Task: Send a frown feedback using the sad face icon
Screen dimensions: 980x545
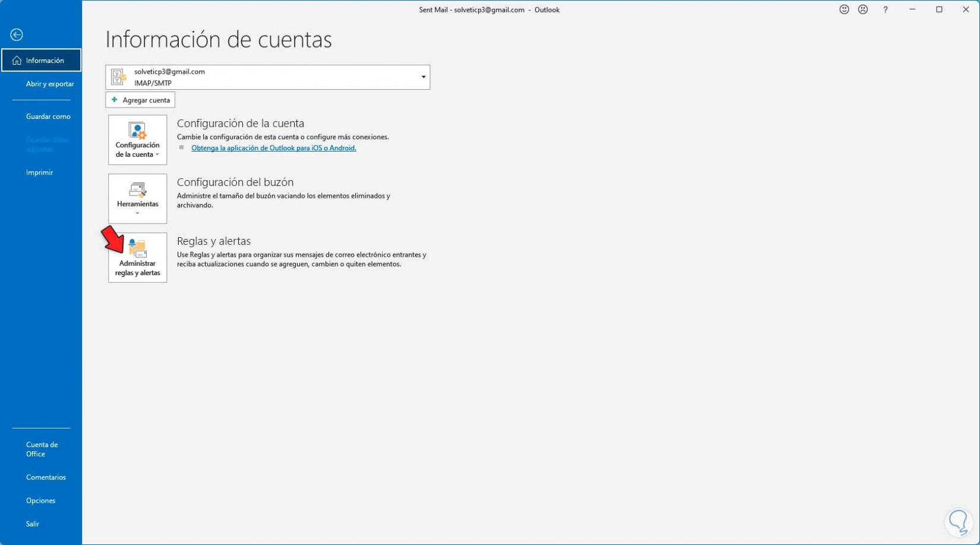Action: pos(863,10)
